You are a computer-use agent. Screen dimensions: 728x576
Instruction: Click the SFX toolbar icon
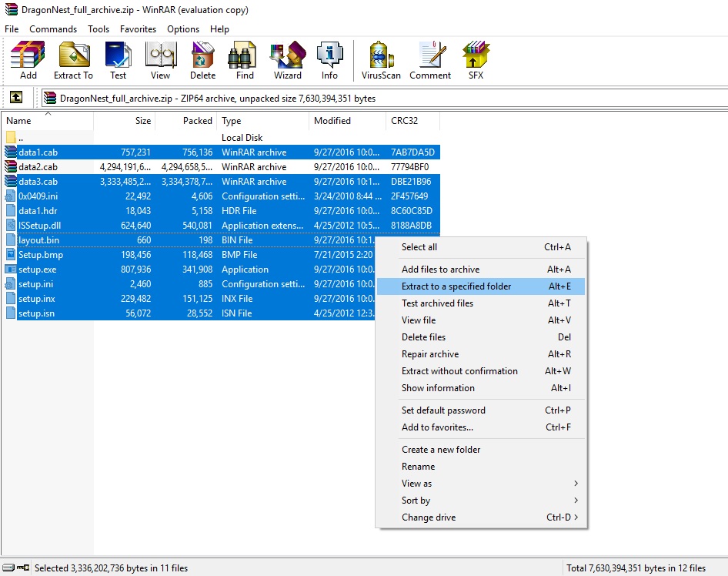(x=476, y=60)
